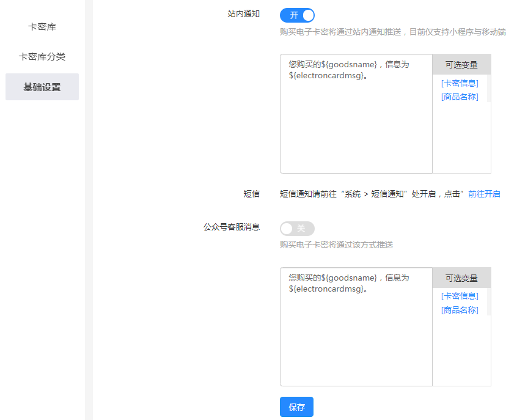Insert [卡密信息] variable into 站内通知 template
Screen dimensions: 528x420
tap(460, 83)
